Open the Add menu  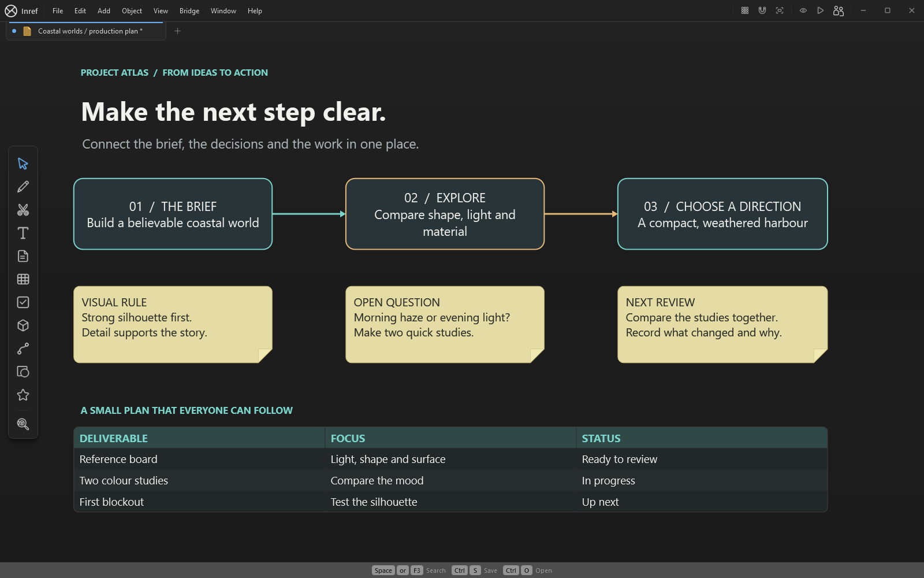104,11
